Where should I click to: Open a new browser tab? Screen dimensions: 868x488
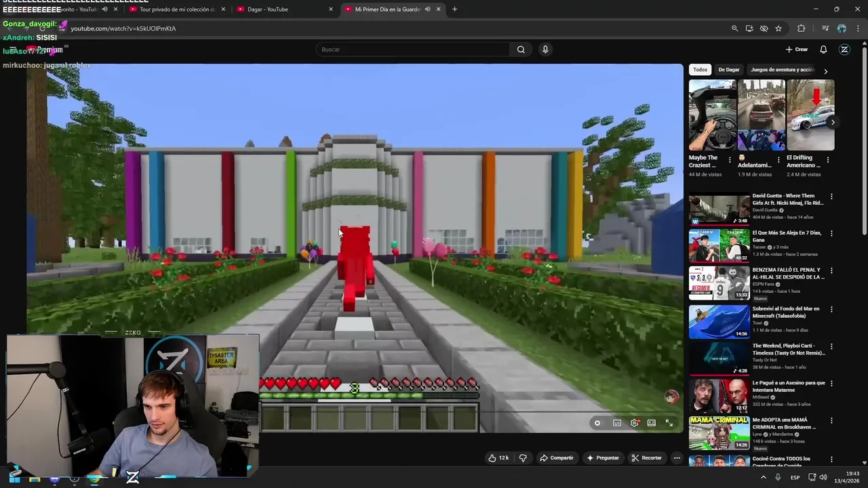pyautogui.click(x=454, y=9)
